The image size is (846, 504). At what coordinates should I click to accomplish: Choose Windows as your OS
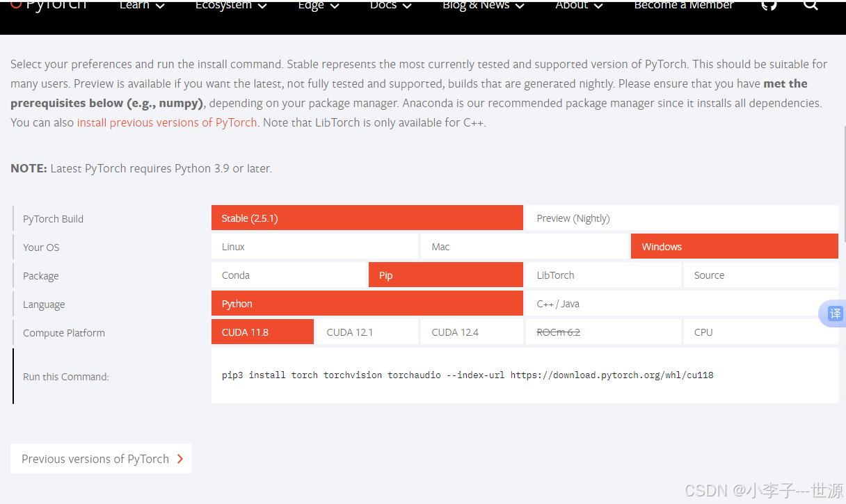tap(735, 246)
